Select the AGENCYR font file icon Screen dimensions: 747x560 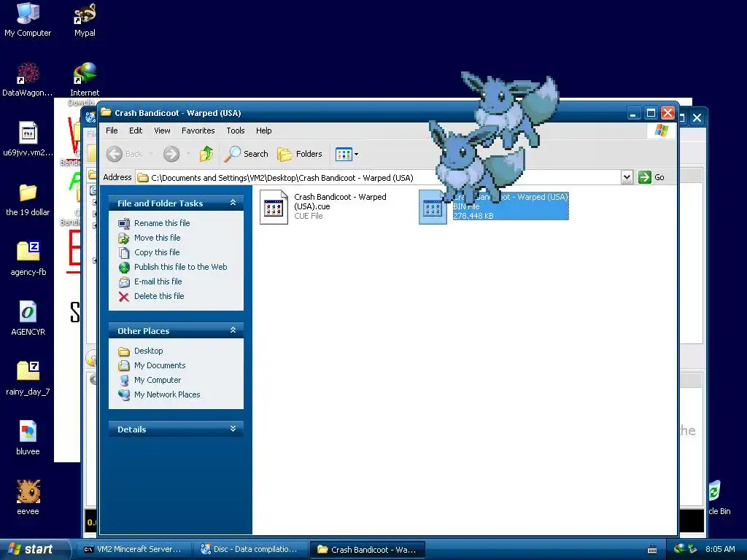pyautogui.click(x=28, y=318)
